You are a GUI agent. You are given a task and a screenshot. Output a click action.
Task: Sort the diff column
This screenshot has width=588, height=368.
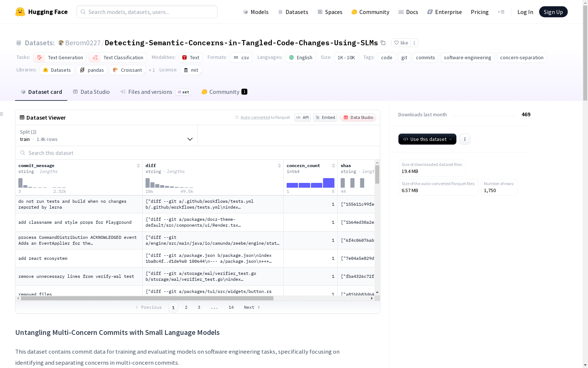(279, 166)
